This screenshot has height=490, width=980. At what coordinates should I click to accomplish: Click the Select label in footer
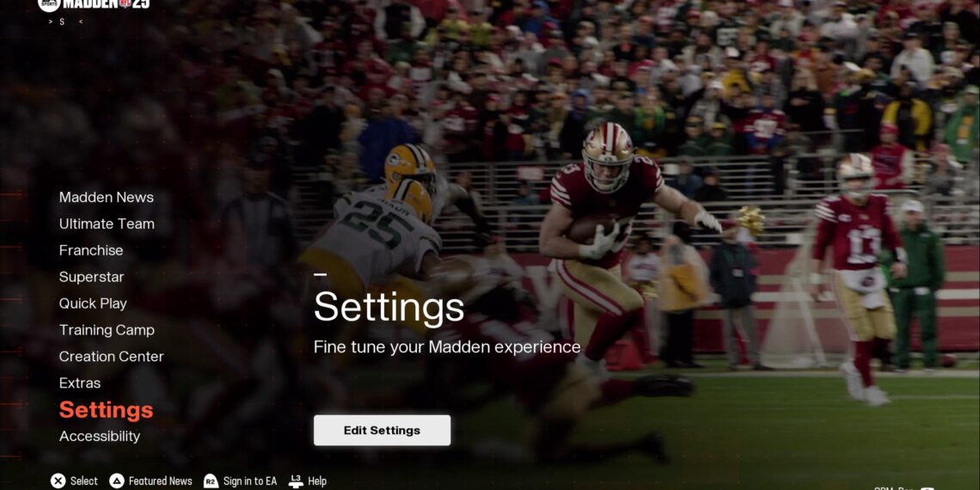point(83,481)
